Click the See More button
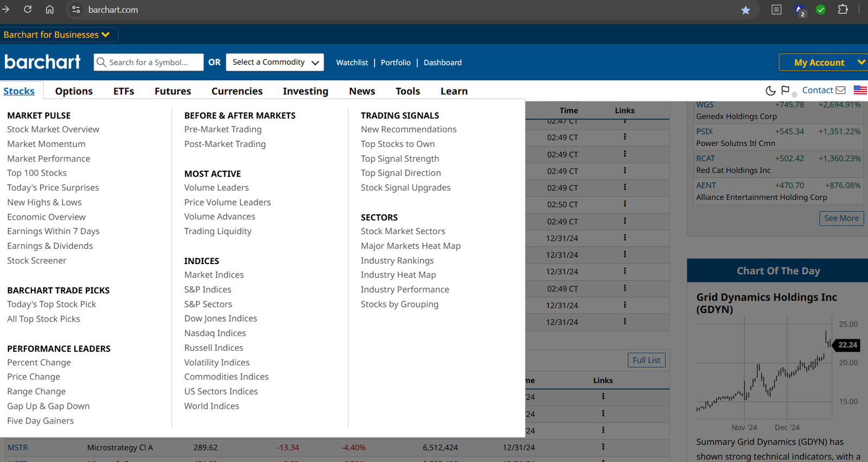This screenshot has width=868, height=462. coord(841,218)
